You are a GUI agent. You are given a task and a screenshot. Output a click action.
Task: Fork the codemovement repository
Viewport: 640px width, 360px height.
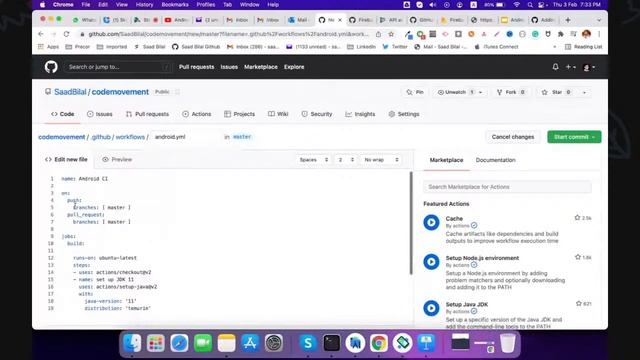(511, 92)
